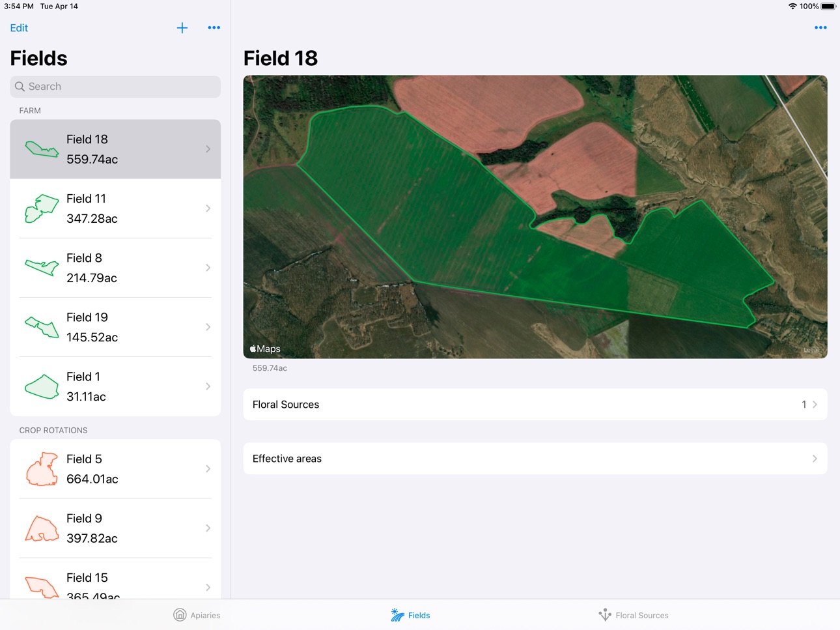Open Field 15 disclosure chevron
This screenshot has width=840, height=630.
pos(208,588)
